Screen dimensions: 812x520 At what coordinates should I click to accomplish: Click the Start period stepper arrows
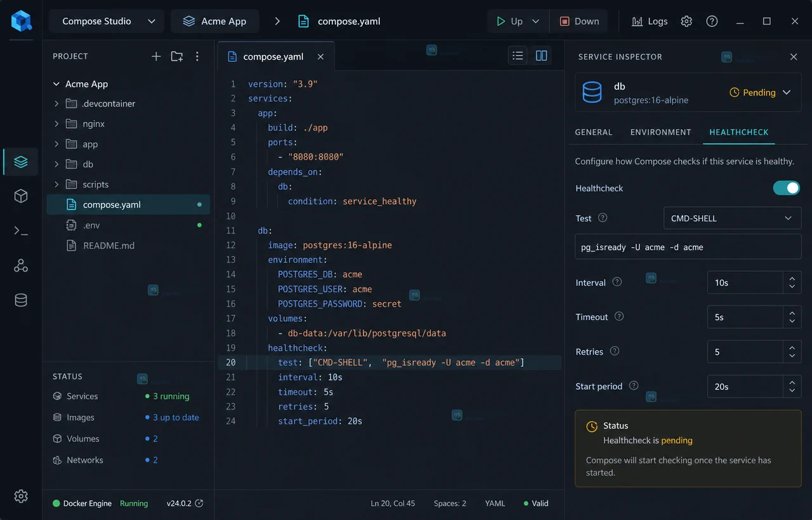pos(792,386)
